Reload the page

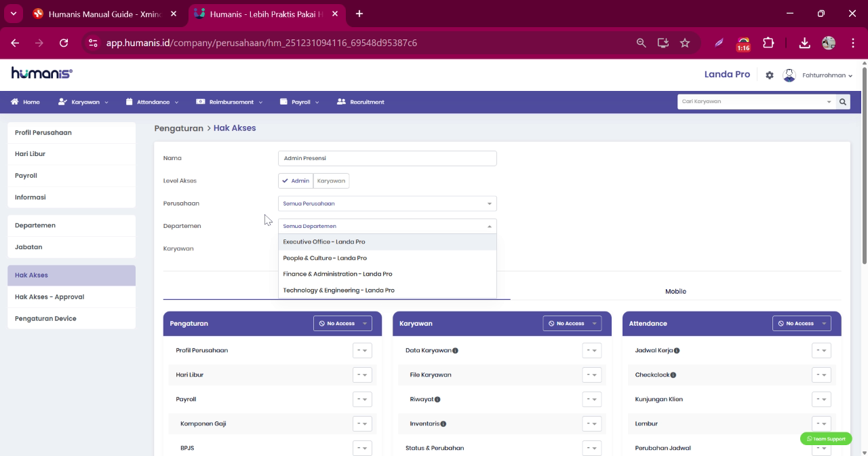[x=64, y=43]
